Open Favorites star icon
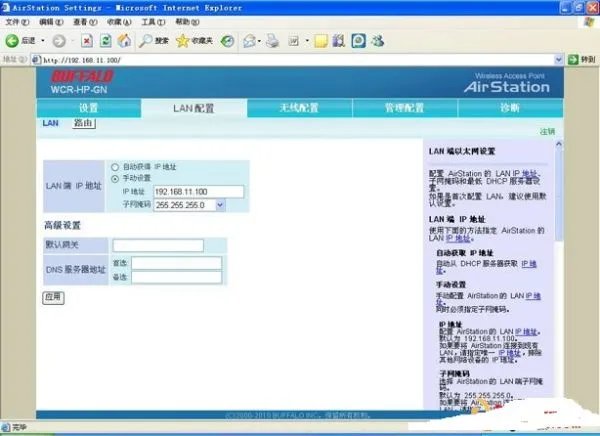 pyautogui.click(x=183, y=41)
